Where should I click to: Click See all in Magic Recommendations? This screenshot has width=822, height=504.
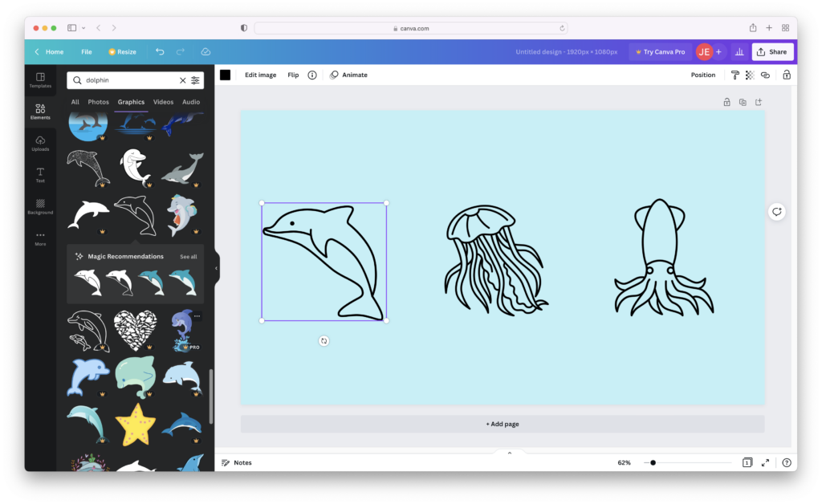click(x=188, y=257)
